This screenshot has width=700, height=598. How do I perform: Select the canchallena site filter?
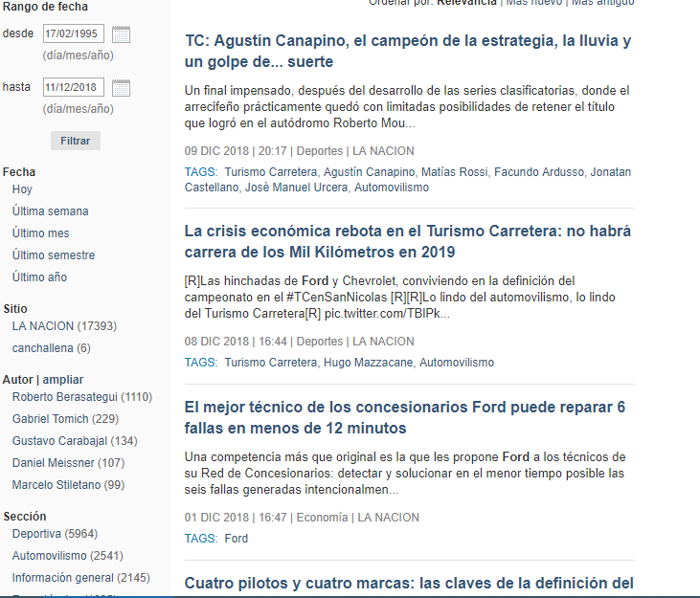[51, 348]
